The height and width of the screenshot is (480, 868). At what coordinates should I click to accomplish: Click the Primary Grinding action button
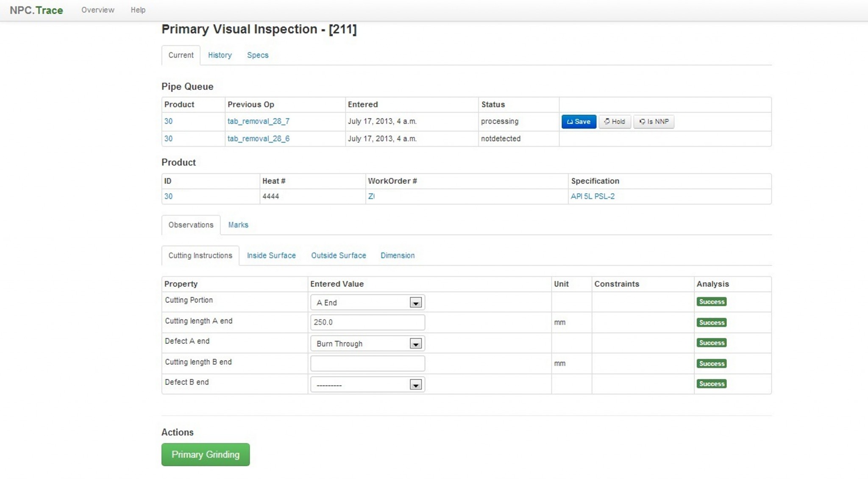(206, 455)
